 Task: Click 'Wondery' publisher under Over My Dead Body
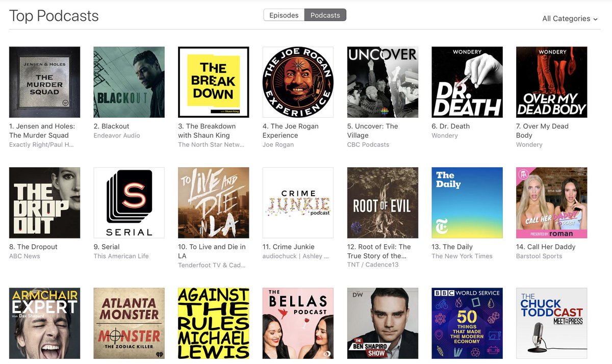pos(529,145)
